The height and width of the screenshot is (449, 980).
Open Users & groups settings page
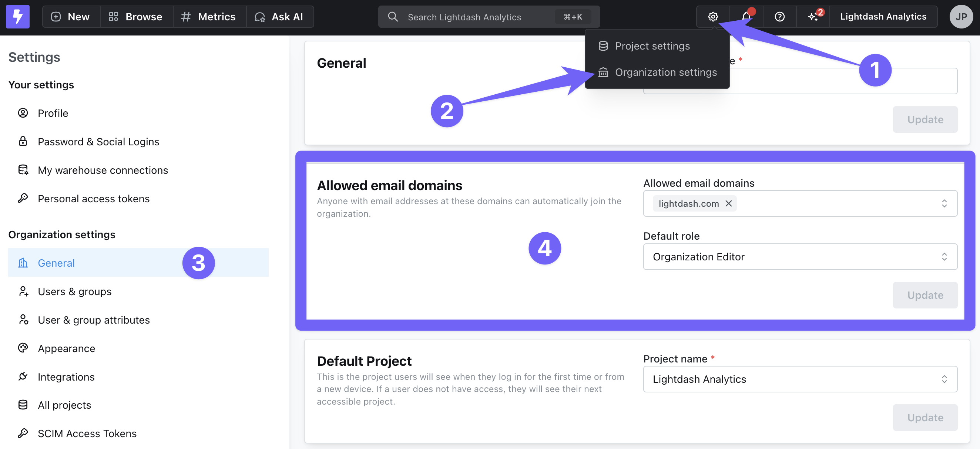(x=74, y=291)
